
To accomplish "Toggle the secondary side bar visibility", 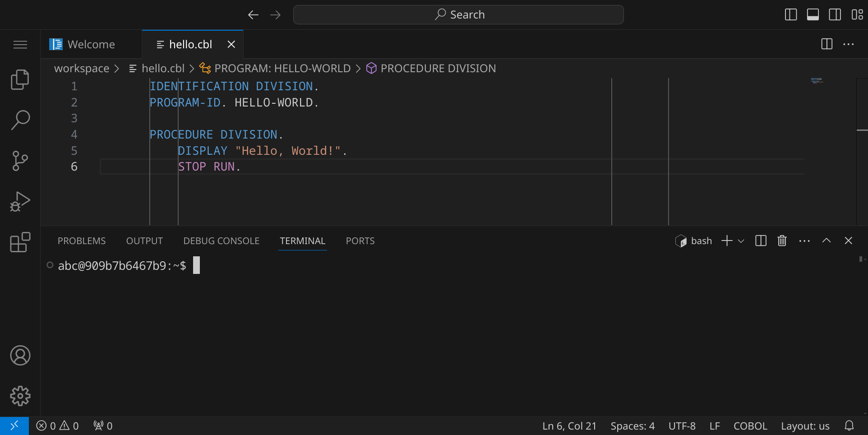I will tap(835, 15).
